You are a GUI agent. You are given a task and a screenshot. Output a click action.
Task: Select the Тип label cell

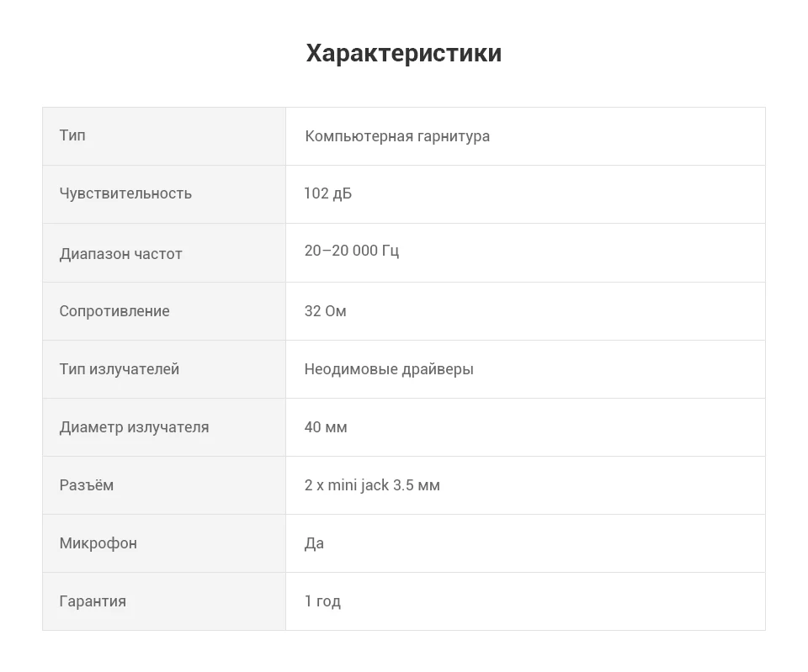[164, 136]
